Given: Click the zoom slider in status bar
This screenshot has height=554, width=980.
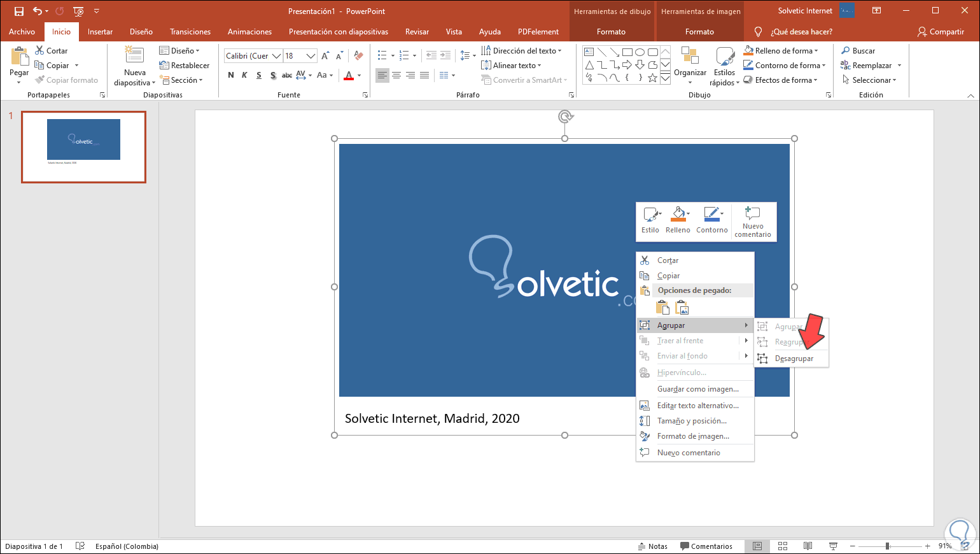Looking at the screenshot, I should point(887,546).
